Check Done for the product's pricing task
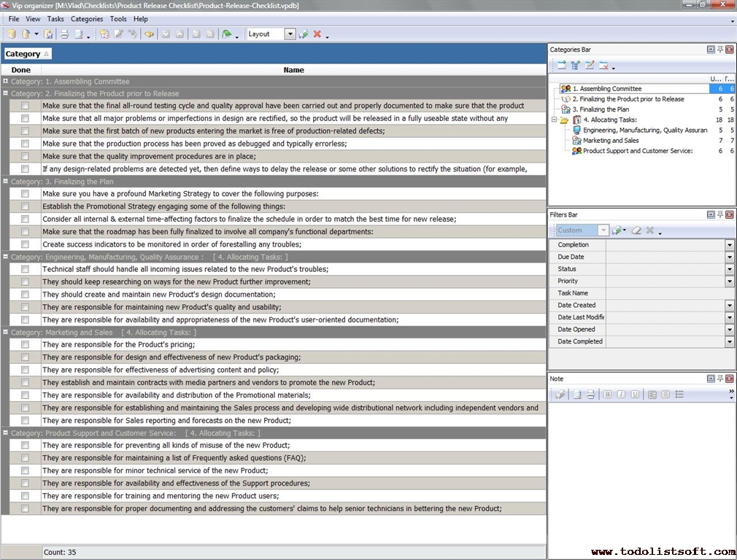 [x=25, y=345]
